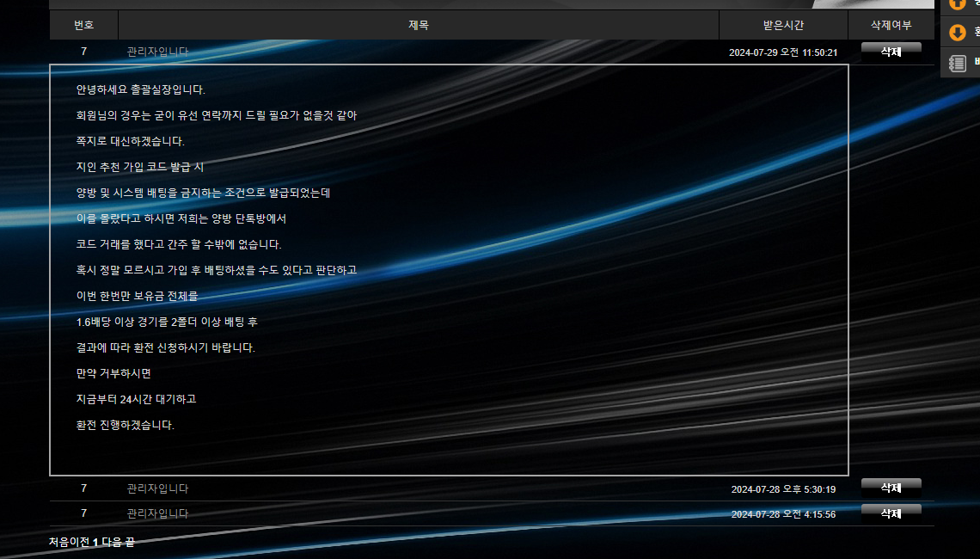The height and width of the screenshot is (559, 980).
Task: Expand the 관리자입니다 message from 오후 4:15:56
Action: click(157, 513)
